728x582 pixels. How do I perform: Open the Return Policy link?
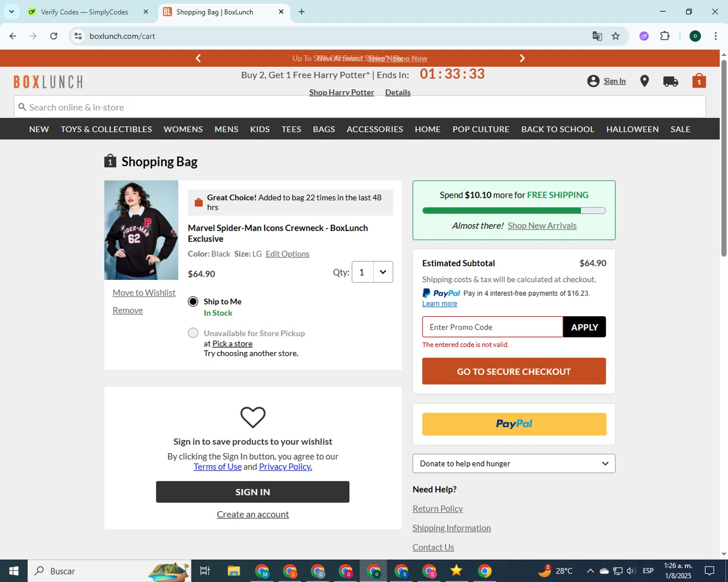438,509
